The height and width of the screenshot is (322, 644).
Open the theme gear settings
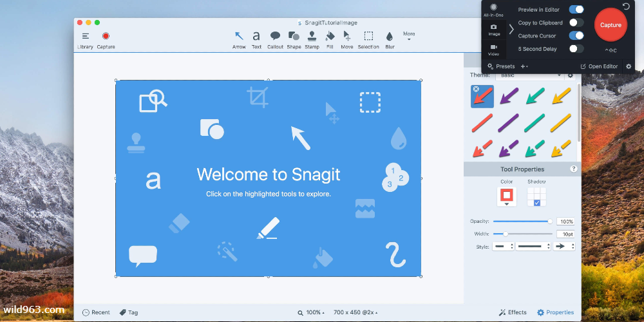point(570,75)
